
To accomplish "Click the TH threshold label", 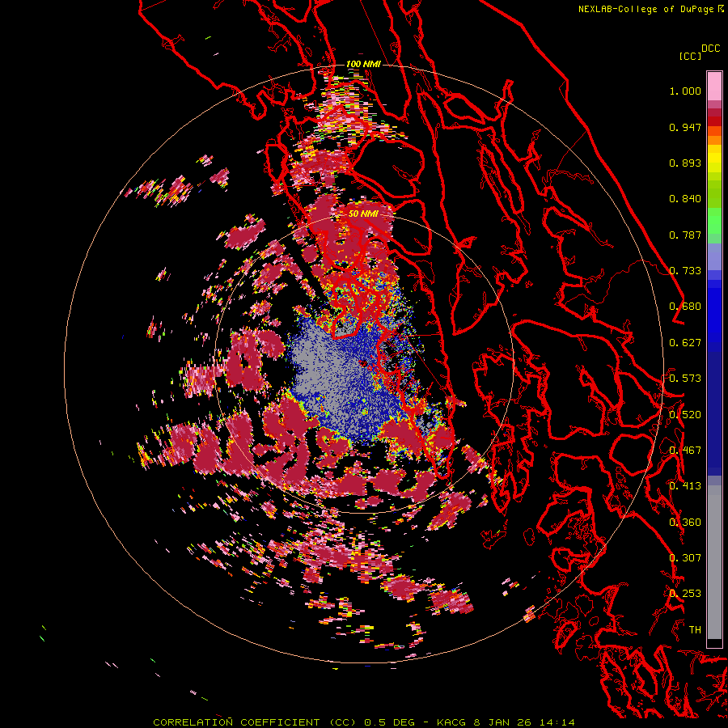I will coord(695,630).
